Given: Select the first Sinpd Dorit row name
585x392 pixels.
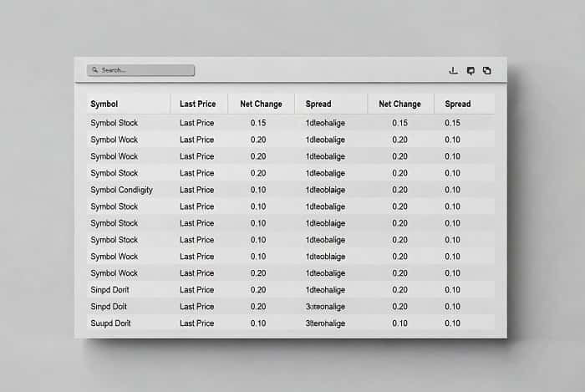Looking at the screenshot, I should coord(109,290).
